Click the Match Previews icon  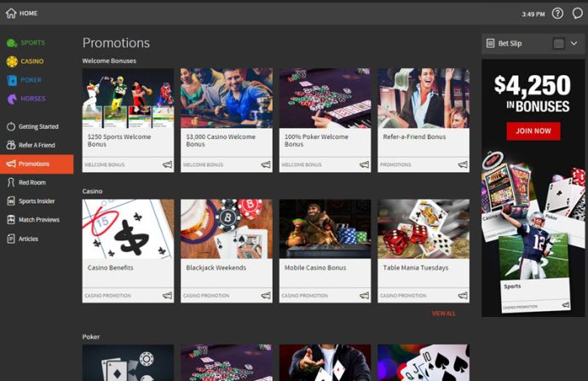[11, 220]
